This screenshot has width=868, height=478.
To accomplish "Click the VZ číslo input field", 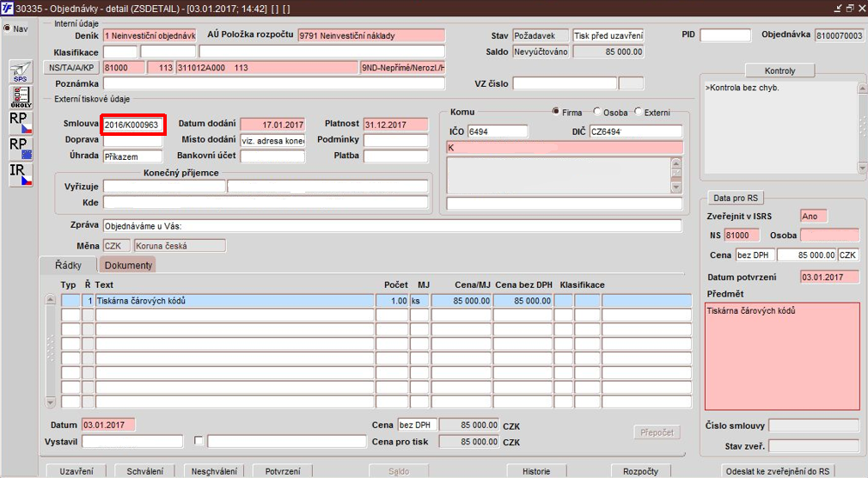I will coord(565,83).
